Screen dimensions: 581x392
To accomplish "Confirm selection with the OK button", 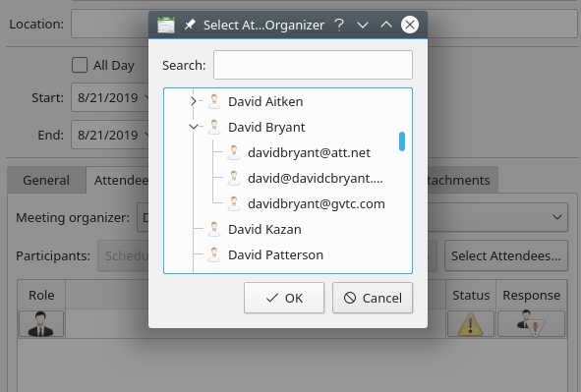I will [284, 298].
